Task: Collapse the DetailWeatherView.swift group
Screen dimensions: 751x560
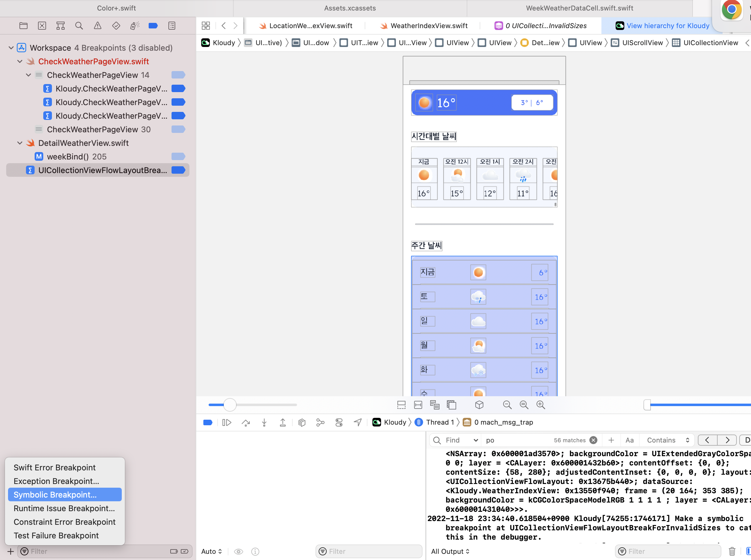Action: (20, 143)
